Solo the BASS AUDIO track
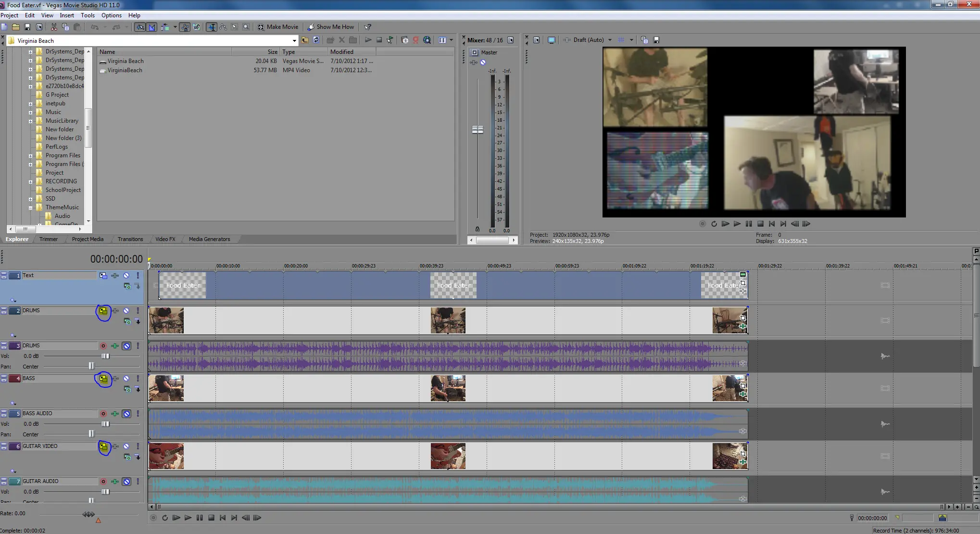The height and width of the screenshot is (534, 980). [138, 414]
